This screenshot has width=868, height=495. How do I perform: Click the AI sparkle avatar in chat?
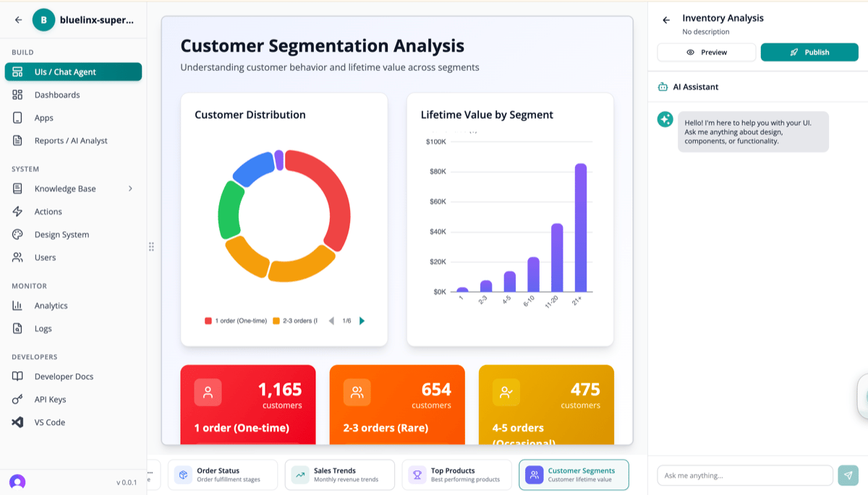point(665,119)
